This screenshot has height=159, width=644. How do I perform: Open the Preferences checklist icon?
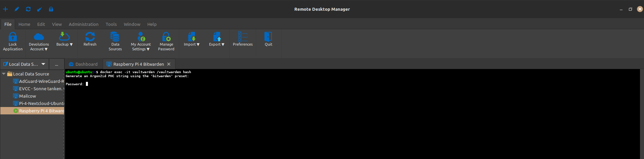(x=243, y=37)
